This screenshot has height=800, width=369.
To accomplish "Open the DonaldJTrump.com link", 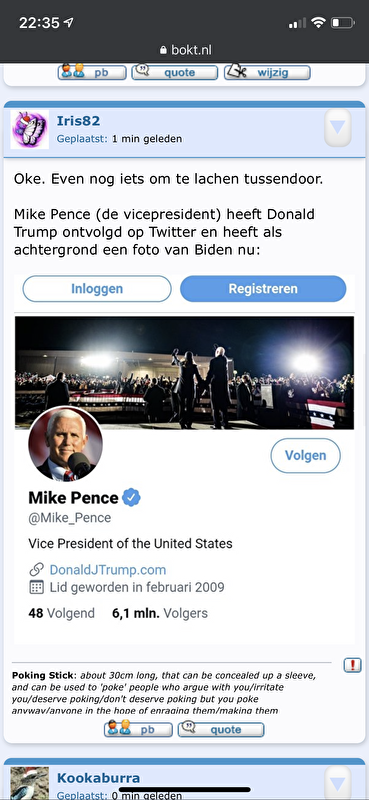I will pos(108,569).
